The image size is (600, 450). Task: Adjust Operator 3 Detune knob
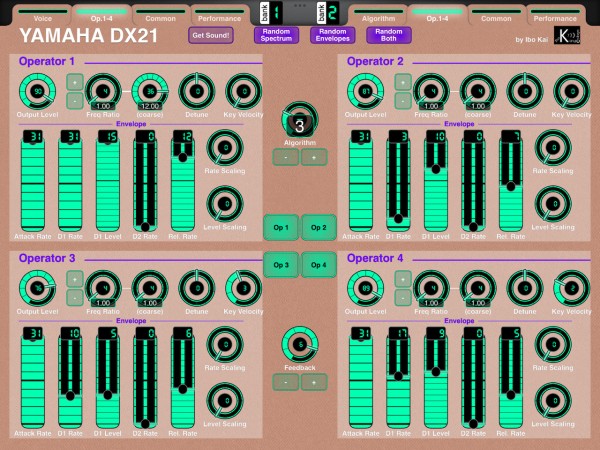pyautogui.click(x=197, y=289)
